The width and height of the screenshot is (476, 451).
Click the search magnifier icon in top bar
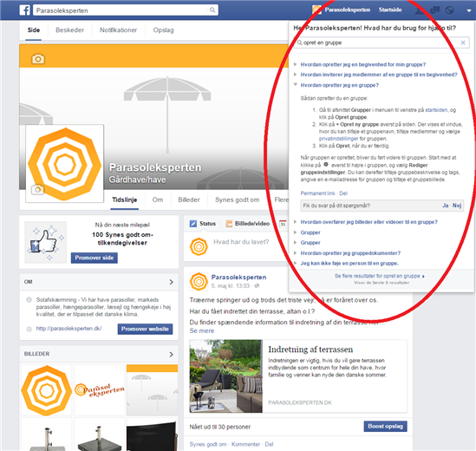[x=212, y=10]
